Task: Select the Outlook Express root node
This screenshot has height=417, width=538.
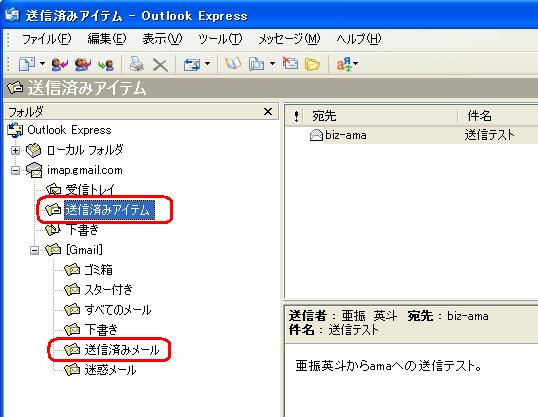Action: pyautogui.click(x=69, y=130)
